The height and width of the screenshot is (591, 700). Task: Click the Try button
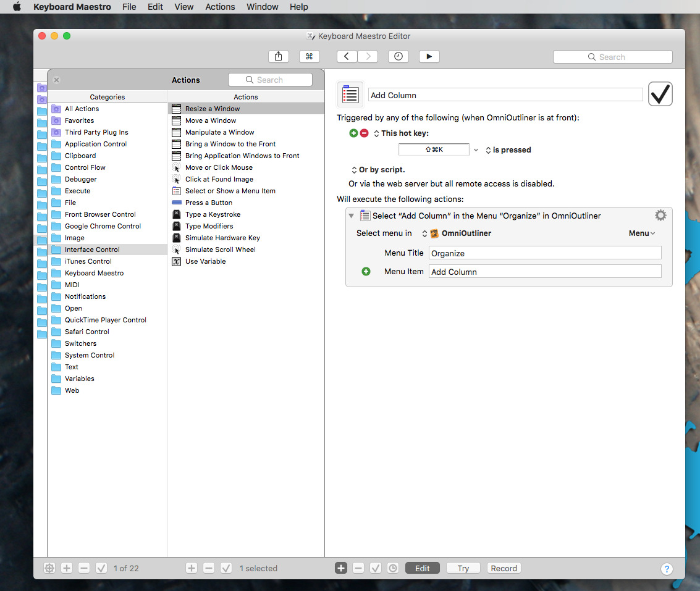click(x=463, y=568)
